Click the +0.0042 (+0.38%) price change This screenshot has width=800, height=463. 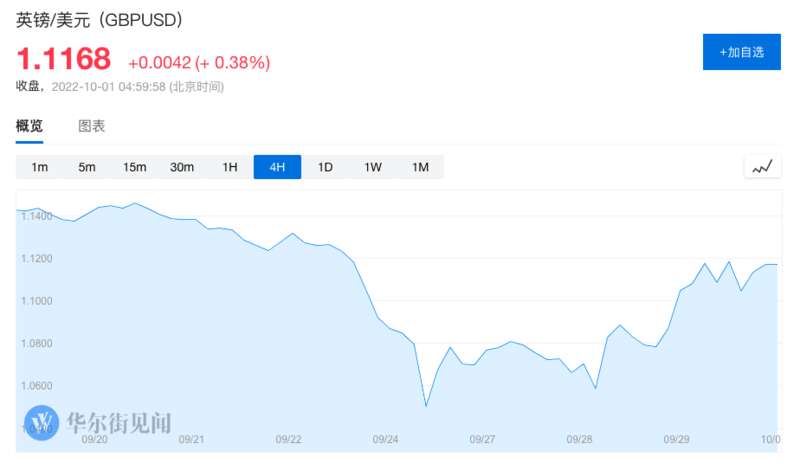pos(199,62)
